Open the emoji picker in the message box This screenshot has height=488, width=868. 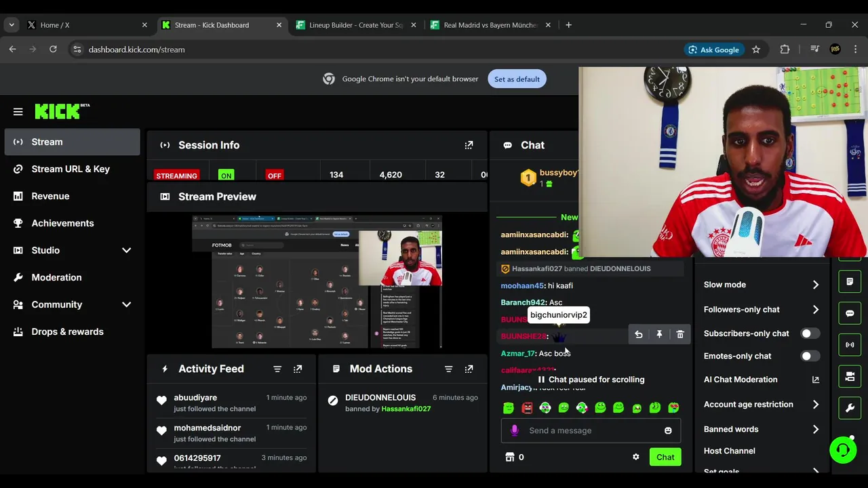coord(668,430)
